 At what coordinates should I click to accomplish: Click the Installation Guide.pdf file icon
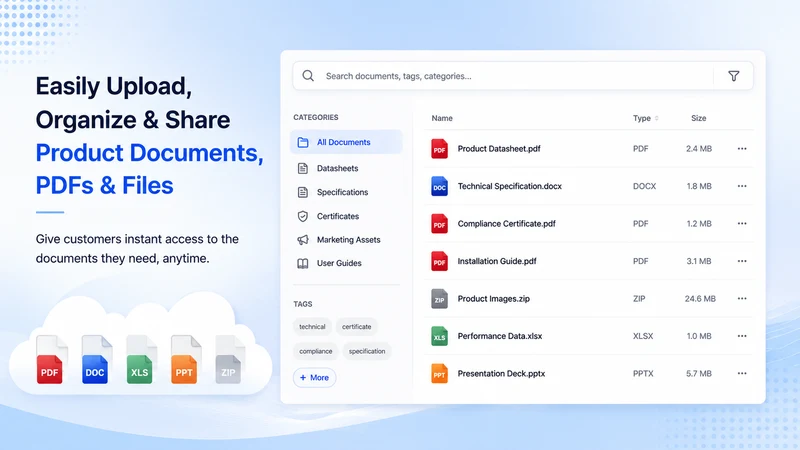439,261
